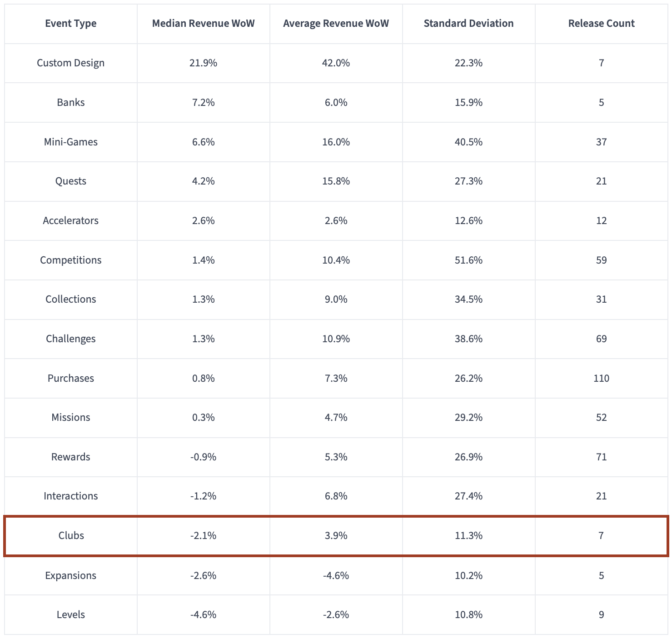
Task: Select the Purchases release count 110
Action: [602, 378]
